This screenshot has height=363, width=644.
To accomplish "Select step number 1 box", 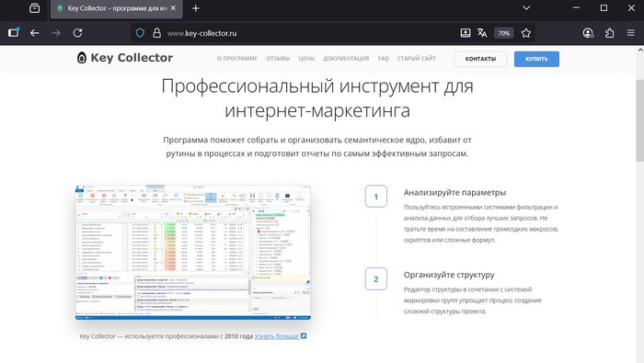I will [375, 197].
